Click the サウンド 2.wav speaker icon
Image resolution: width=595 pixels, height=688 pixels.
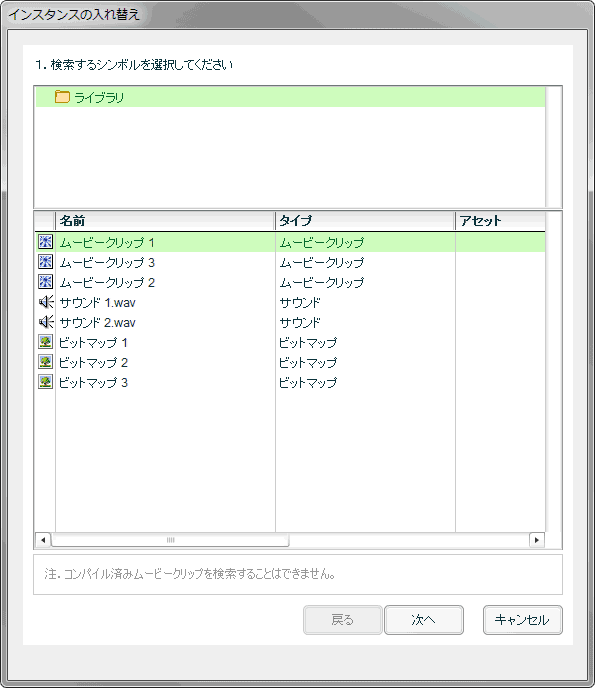[46, 322]
